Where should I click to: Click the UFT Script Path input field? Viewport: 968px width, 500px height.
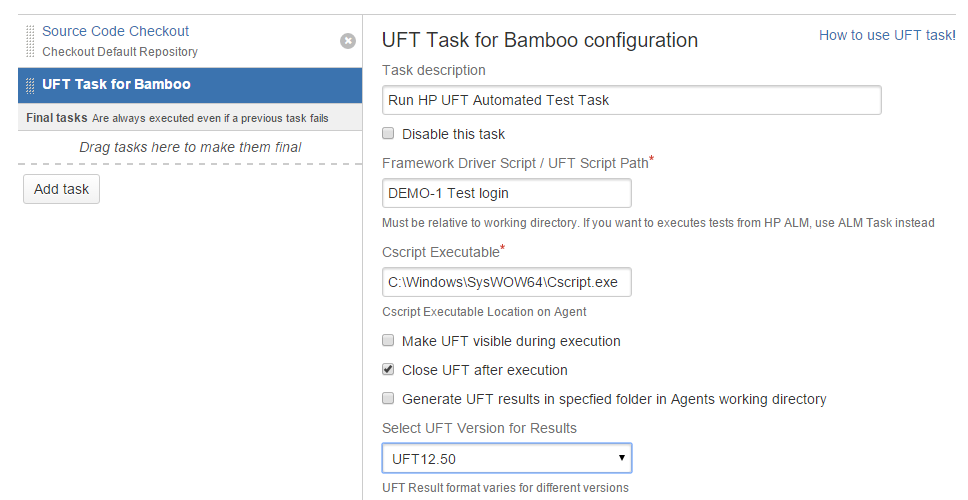506,193
